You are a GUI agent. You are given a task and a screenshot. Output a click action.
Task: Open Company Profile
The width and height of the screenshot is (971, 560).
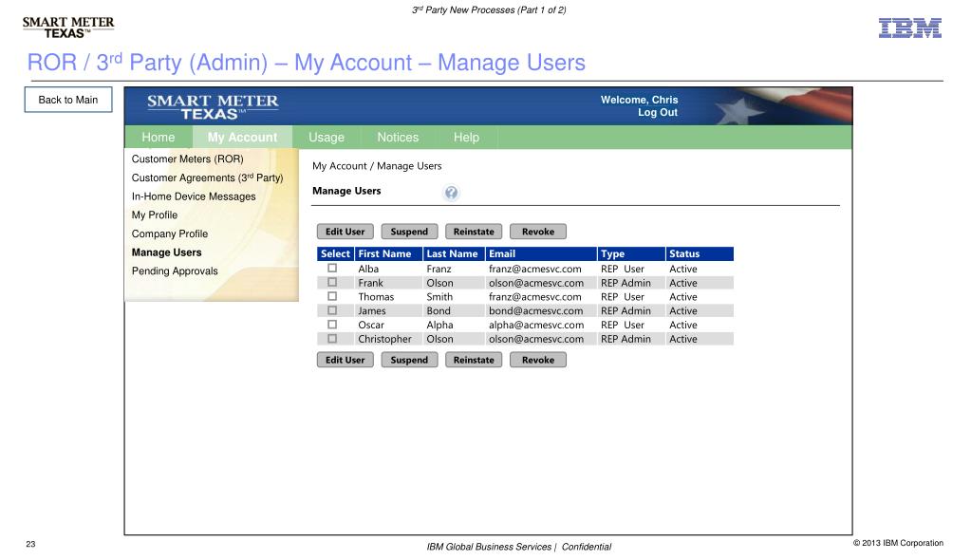170,233
